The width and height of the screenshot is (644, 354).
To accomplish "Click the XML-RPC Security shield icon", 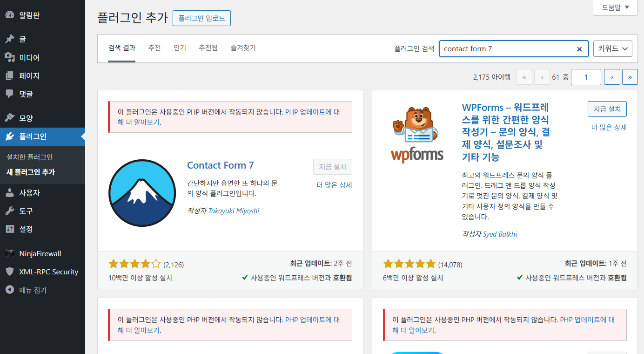I will pyautogui.click(x=10, y=272).
